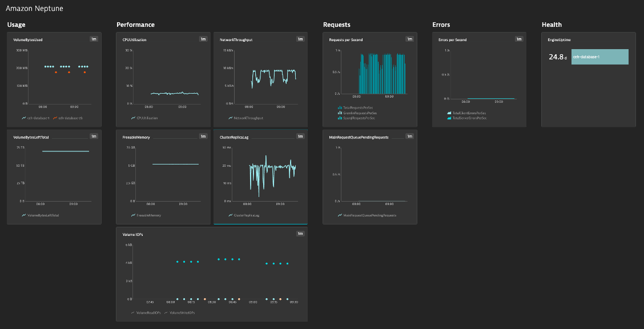Screen dimensions: 644x329
Task: Click the CPUUtilization tile title
Action: click(x=135, y=40)
